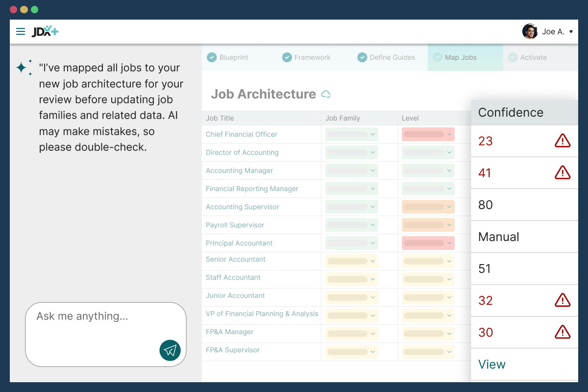Open the Level dropdown for Chief Financial Officer
The image size is (588, 392).
(x=428, y=134)
